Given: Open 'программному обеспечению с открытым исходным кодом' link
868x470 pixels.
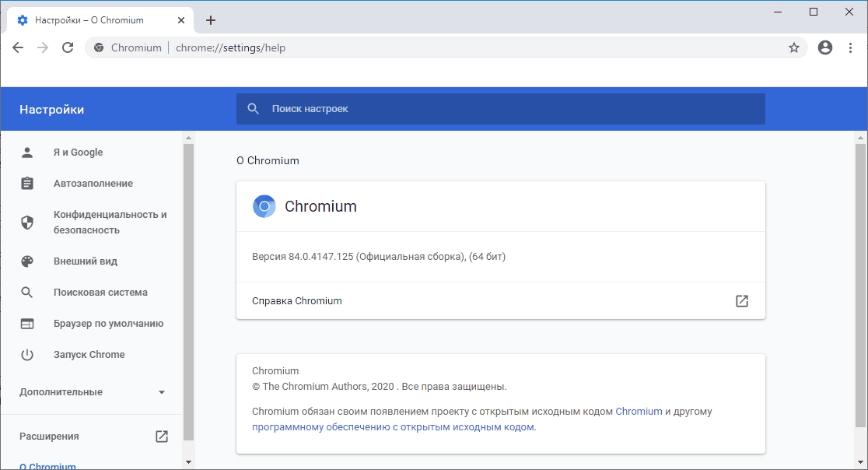Looking at the screenshot, I should [393, 427].
